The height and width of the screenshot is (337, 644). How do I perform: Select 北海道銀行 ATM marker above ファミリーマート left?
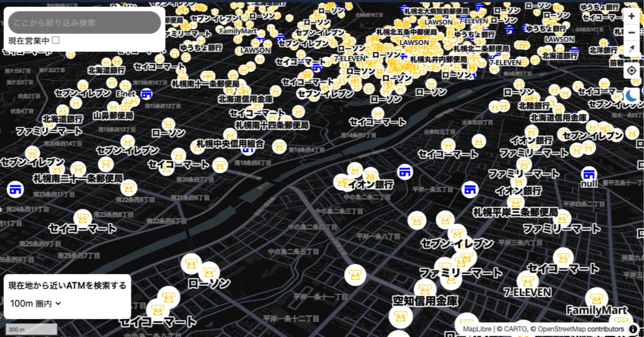(62, 111)
